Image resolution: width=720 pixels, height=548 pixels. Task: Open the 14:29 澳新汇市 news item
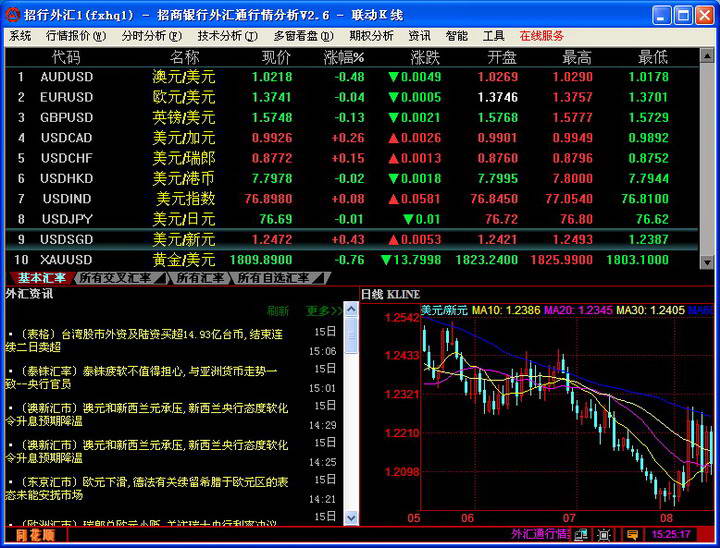pyautogui.click(x=146, y=414)
